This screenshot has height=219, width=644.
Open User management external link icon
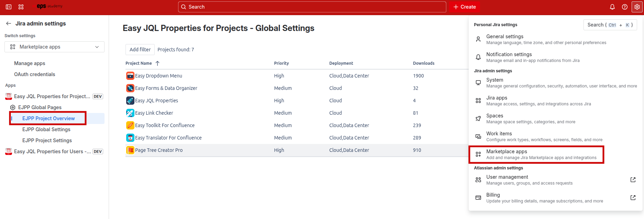(x=633, y=180)
